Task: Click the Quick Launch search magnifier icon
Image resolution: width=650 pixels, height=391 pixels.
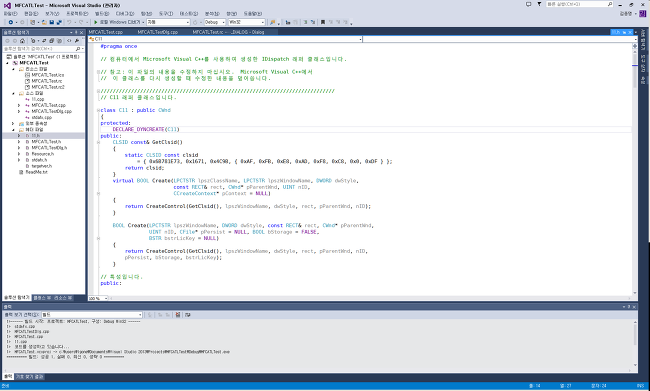Action: [610, 4]
